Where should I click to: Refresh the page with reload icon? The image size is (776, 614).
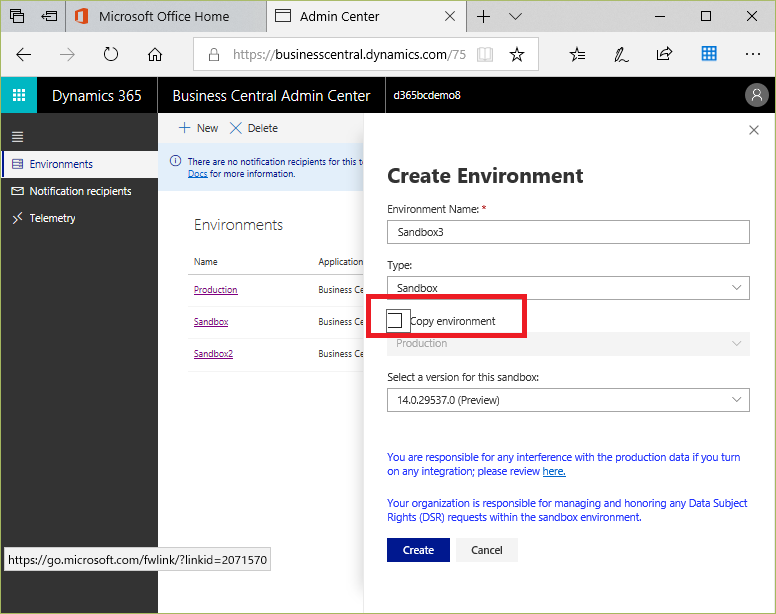point(111,54)
